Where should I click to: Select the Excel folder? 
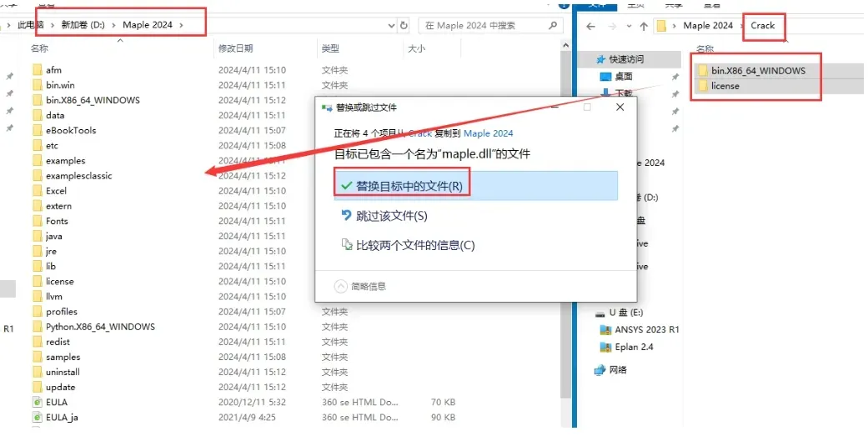point(56,190)
